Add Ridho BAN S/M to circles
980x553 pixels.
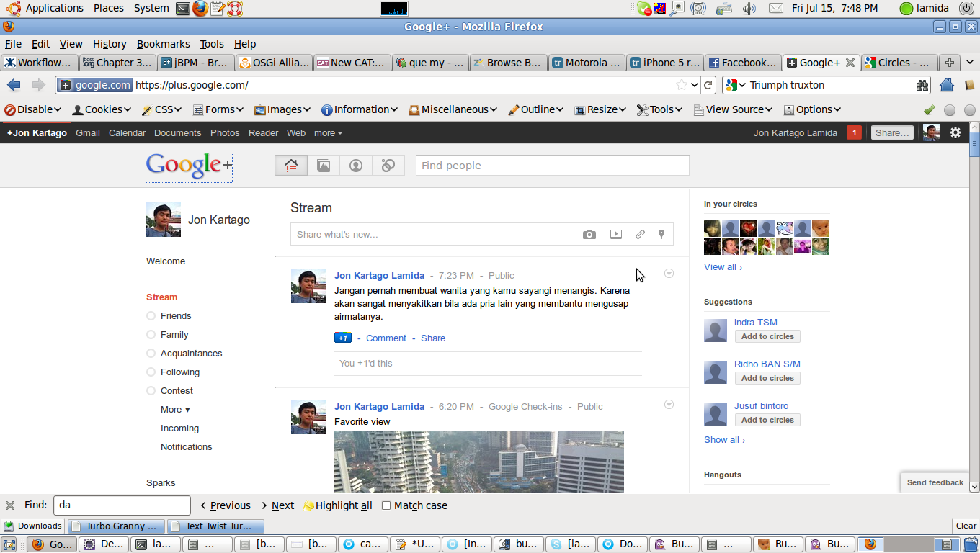click(767, 378)
